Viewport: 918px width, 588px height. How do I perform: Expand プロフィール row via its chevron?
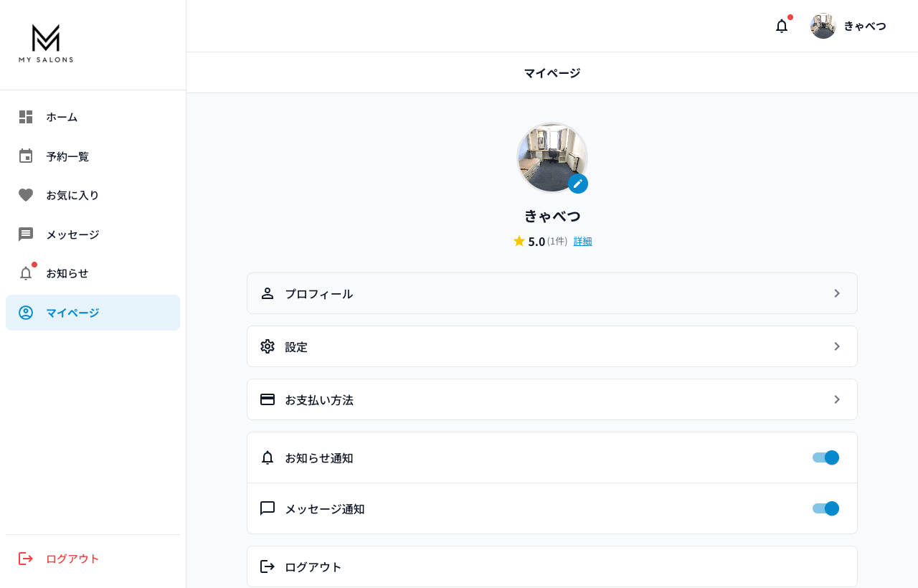coord(837,293)
